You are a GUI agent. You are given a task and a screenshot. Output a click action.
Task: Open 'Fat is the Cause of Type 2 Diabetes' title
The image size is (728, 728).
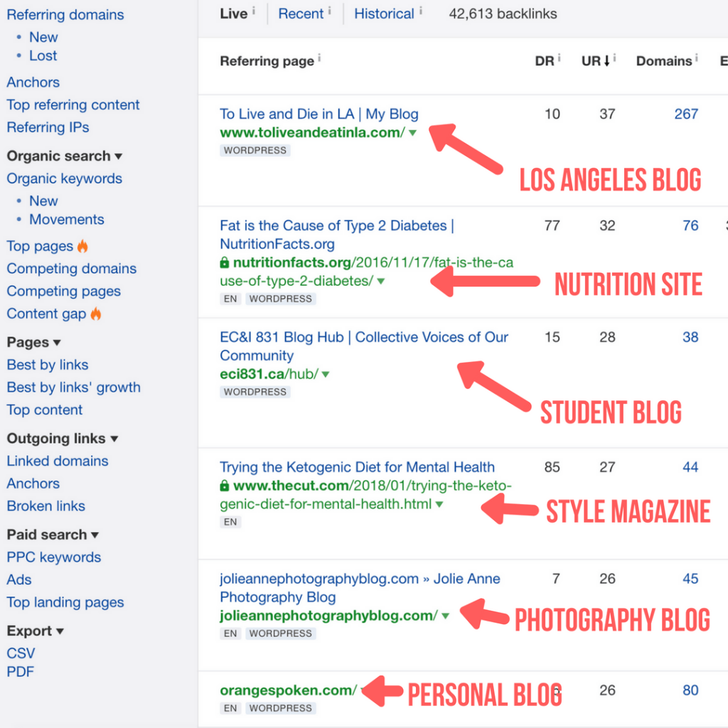tap(336, 235)
